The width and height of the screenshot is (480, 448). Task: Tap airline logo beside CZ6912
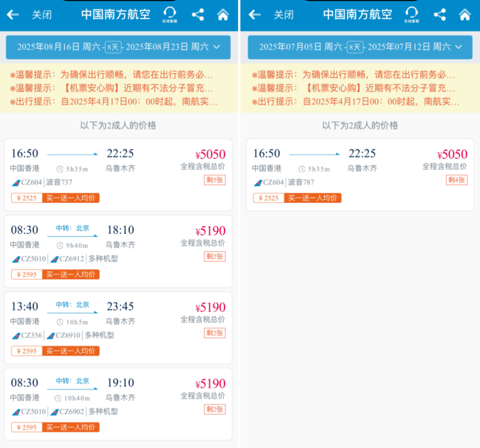(54, 259)
